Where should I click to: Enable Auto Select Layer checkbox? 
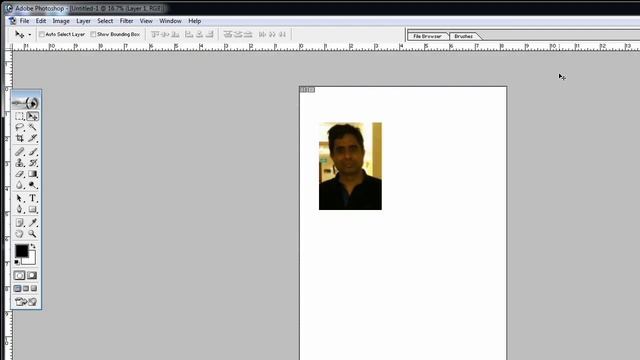pyautogui.click(x=42, y=35)
